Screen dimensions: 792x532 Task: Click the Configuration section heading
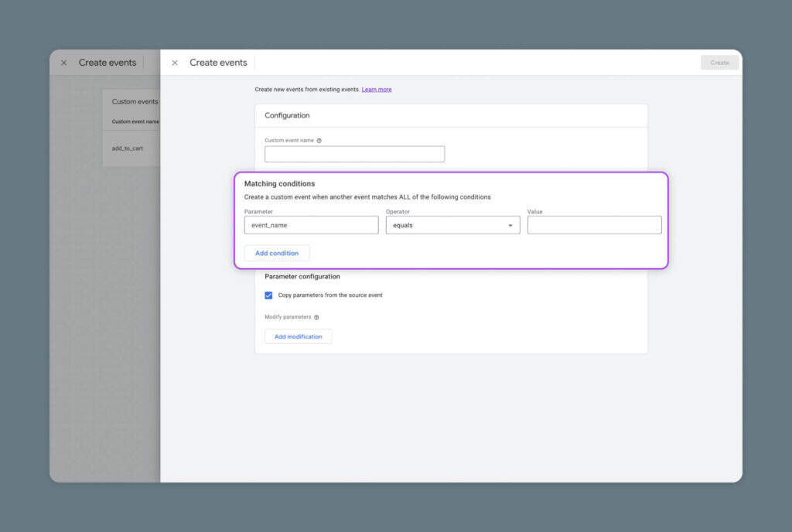click(287, 115)
